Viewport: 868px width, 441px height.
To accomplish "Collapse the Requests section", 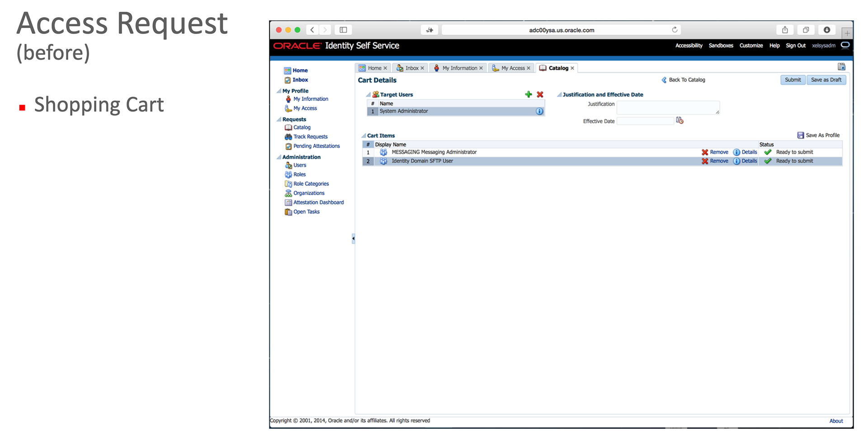I will tap(279, 119).
